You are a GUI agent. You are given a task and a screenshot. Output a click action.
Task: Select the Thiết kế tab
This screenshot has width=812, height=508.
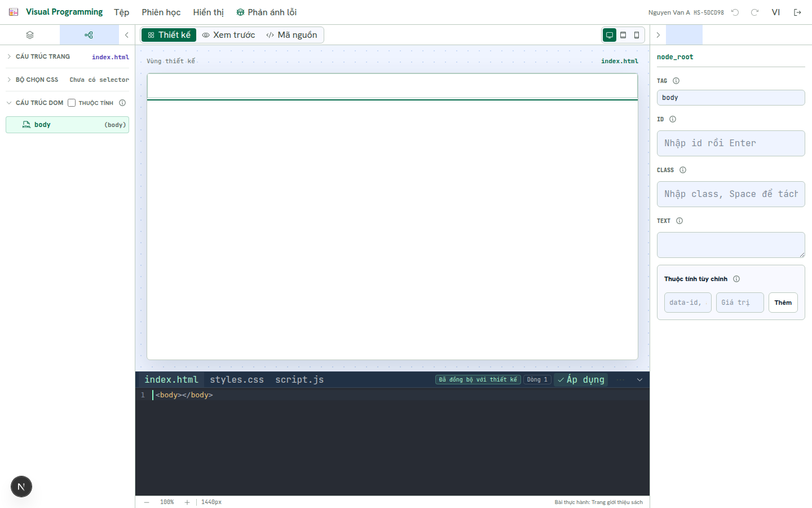pyautogui.click(x=169, y=35)
